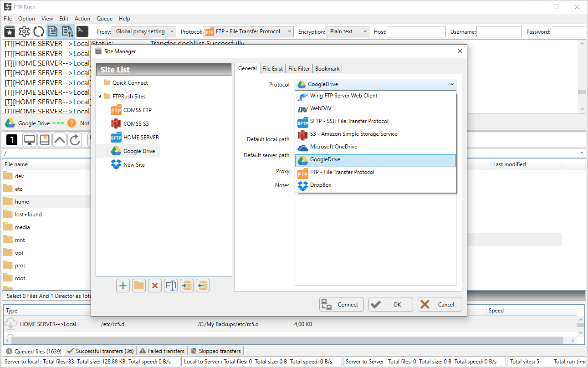Open the main toolbar Protocol dropdown
The width and height of the screenshot is (588, 368).
coord(248,31)
